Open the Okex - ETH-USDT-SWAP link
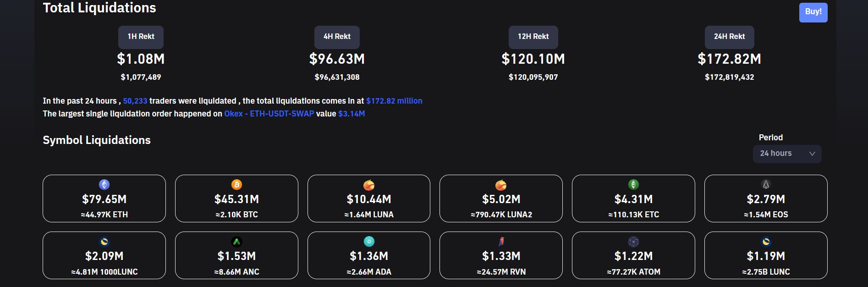 tap(269, 114)
